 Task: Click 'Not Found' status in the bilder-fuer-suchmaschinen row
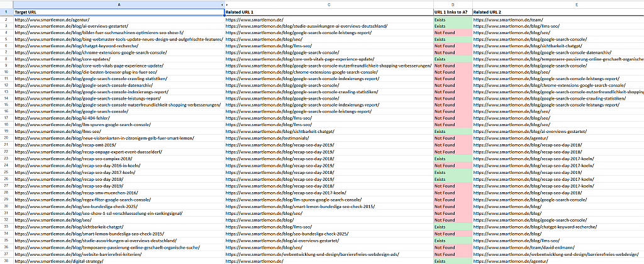(453, 33)
